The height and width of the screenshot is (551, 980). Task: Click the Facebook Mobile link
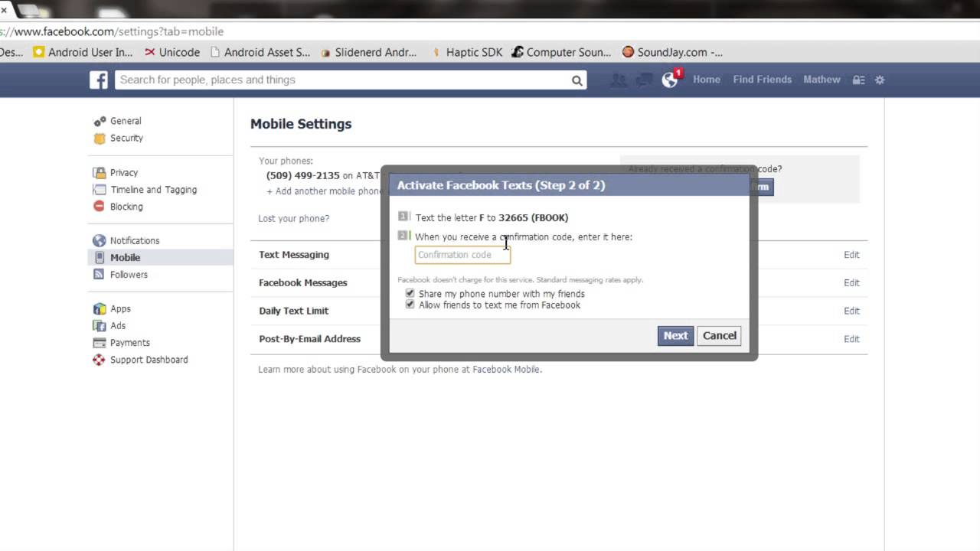point(506,370)
